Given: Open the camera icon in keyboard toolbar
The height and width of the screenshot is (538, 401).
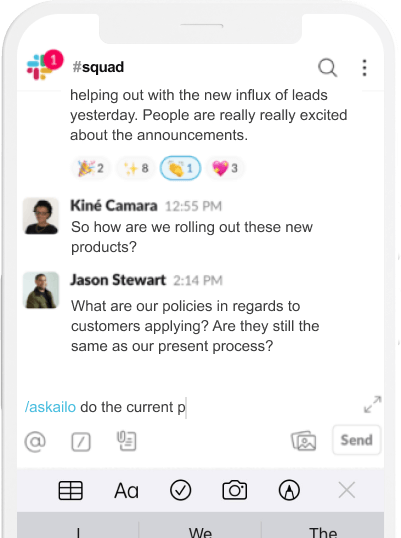Looking at the screenshot, I should click(235, 490).
